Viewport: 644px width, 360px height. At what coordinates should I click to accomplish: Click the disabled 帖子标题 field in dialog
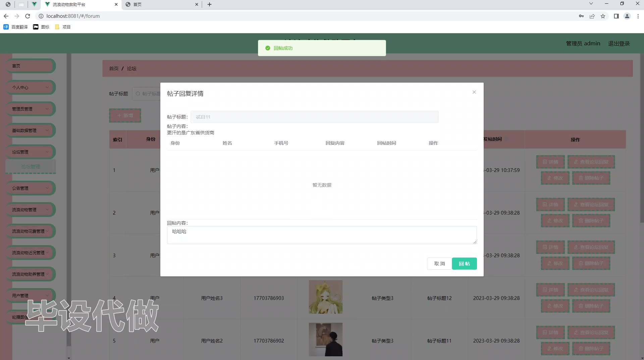tap(314, 117)
